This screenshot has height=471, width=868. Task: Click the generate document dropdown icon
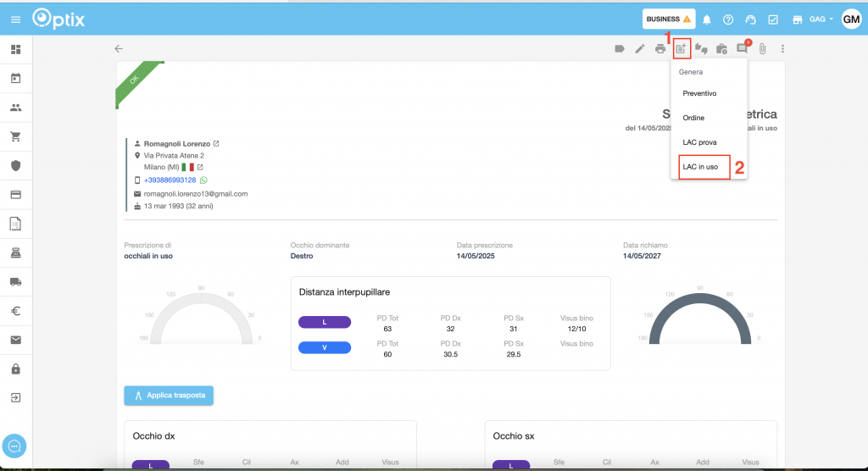pyautogui.click(x=682, y=49)
